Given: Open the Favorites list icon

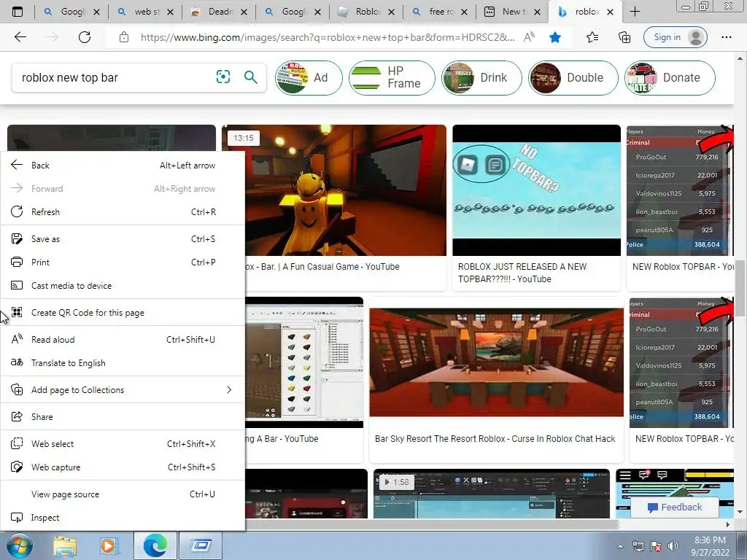Looking at the screenshot, I should pos(592,37).
